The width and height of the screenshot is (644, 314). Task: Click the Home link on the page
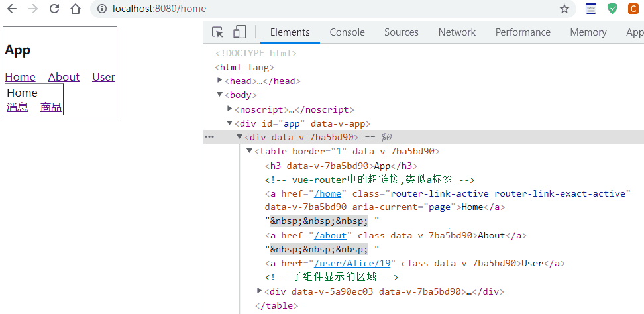point(20,77)
